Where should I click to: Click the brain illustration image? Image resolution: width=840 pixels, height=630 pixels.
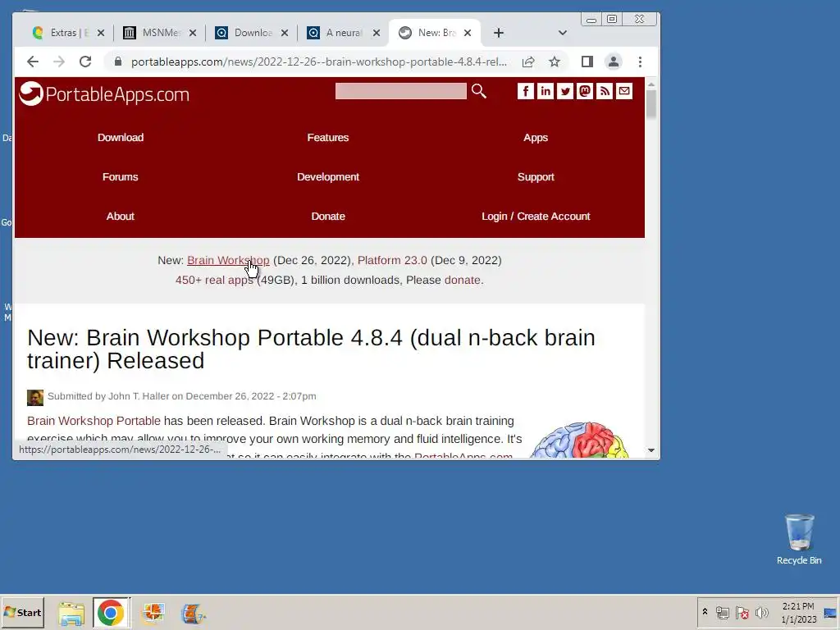(579, 440)
